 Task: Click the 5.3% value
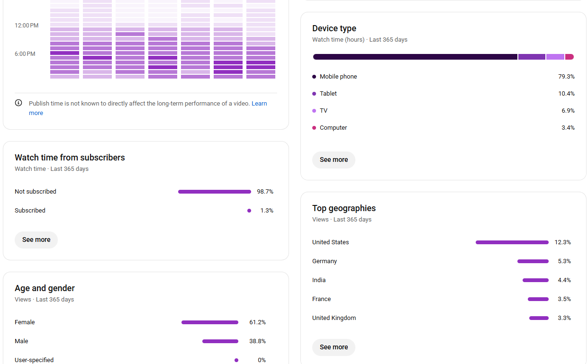[564, 261]
